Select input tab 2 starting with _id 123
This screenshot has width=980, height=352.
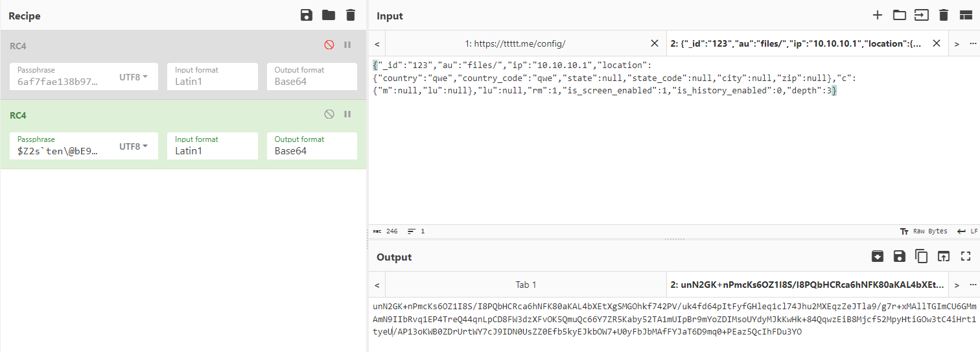click(x=796, y=44)
